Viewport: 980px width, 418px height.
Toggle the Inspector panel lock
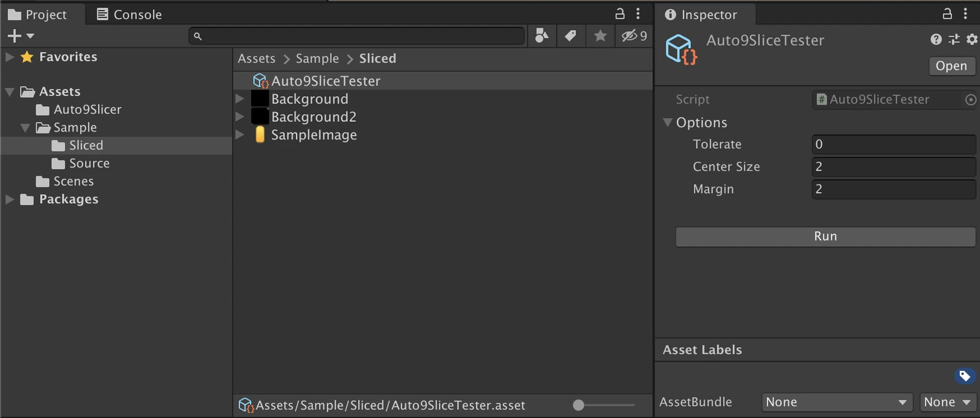point(947,13)
